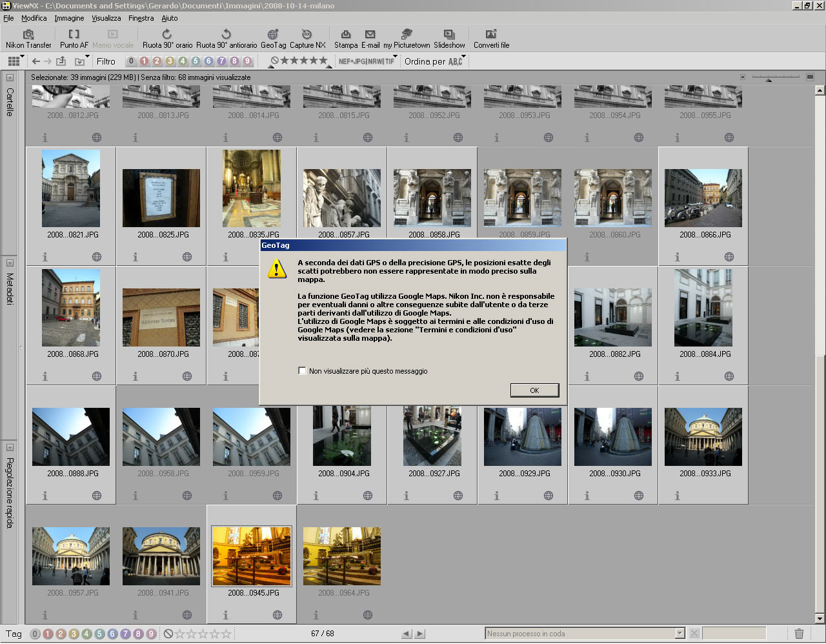826x644 pixels.
Task: Expand the Nessun processo in coda combo box
Action: tap(680, 634)
